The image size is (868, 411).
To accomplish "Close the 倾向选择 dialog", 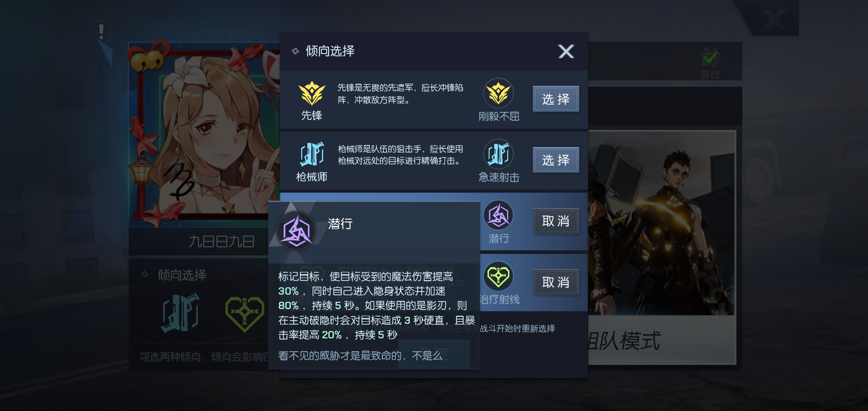I will point(566,51).
